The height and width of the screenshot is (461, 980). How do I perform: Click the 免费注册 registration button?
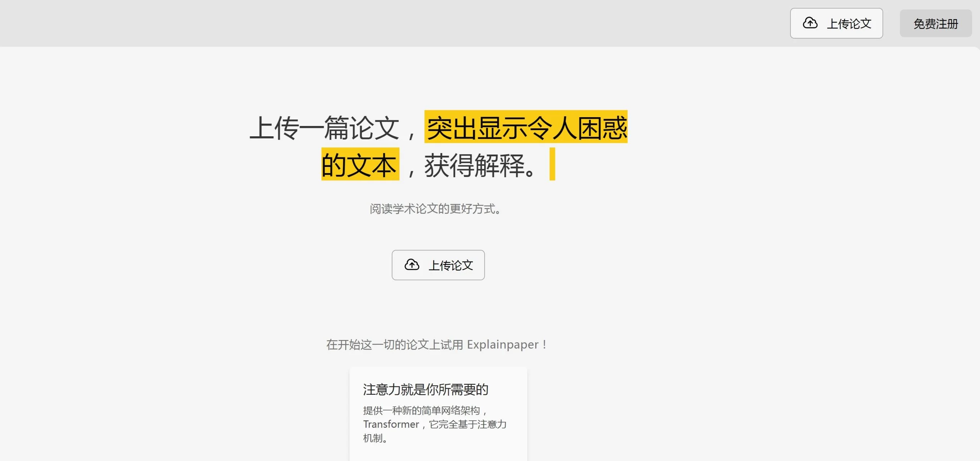pyautogui.click(x=936, y=24)
